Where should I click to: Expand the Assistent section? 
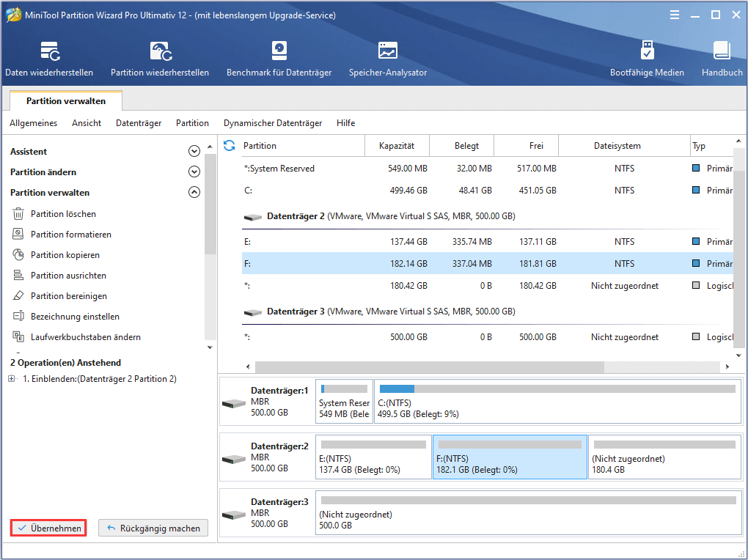point(194,151)
